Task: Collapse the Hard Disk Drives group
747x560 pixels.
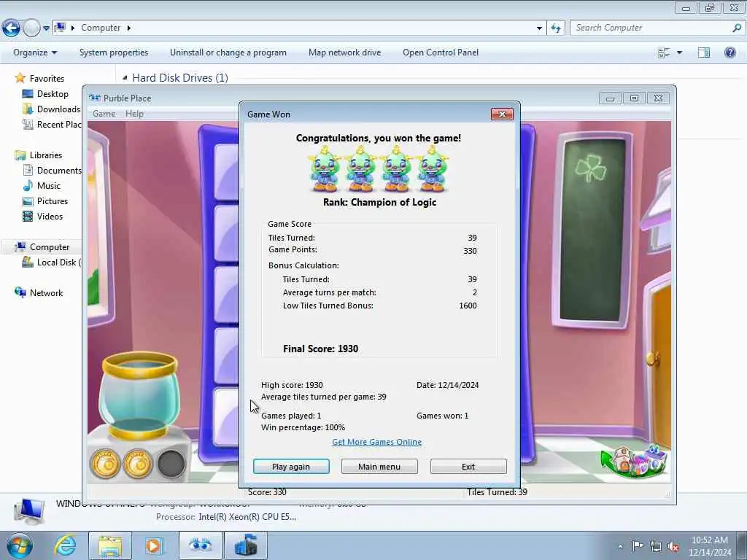Action: 125,77
